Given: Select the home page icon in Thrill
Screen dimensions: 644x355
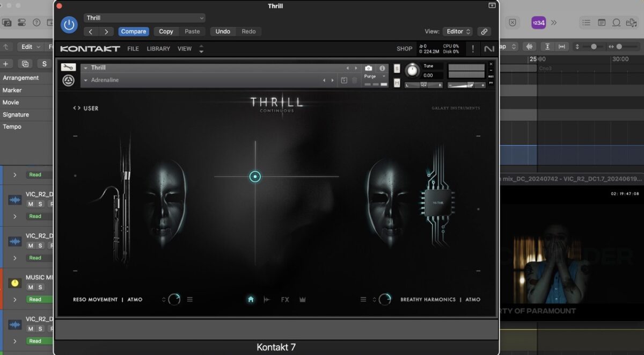Looking at the screenshot, I should point(251,300).
